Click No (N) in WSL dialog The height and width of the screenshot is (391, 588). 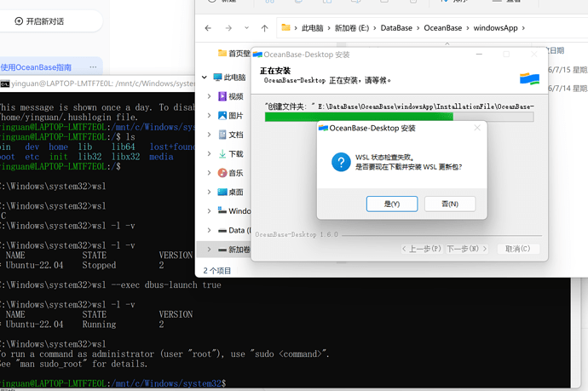[x=450, y=204]
